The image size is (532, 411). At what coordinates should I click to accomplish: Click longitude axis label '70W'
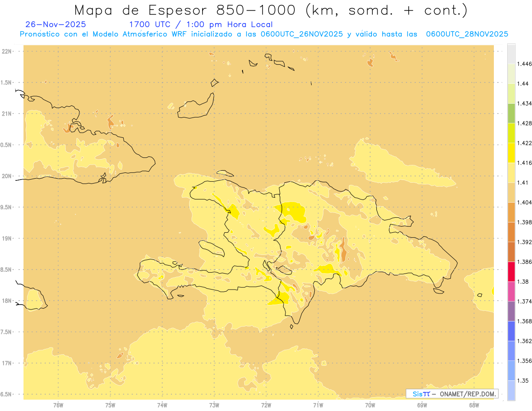point(370,405)
